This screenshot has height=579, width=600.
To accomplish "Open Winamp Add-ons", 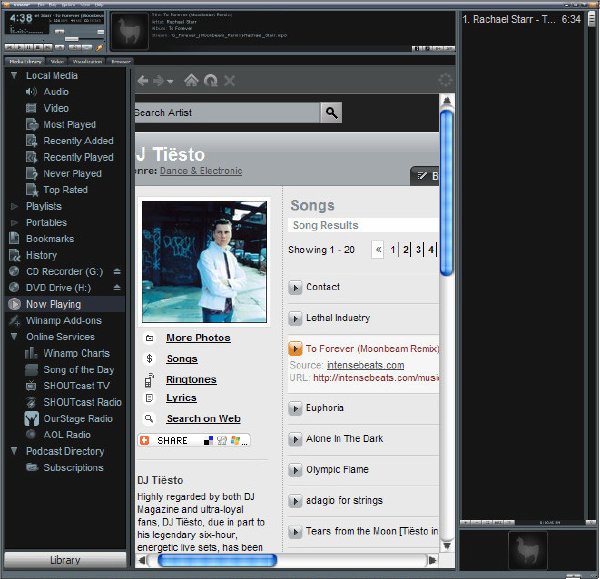I will coord(64,320).
